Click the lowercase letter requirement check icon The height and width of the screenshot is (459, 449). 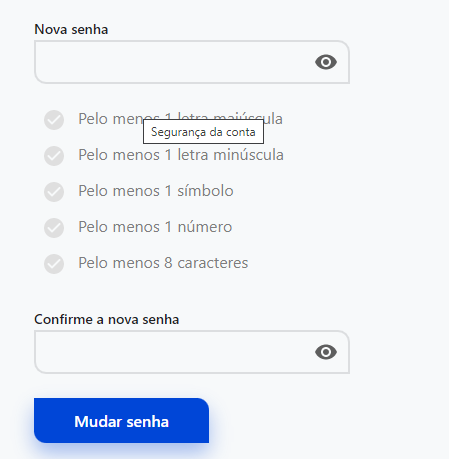(x=54, y=156)
